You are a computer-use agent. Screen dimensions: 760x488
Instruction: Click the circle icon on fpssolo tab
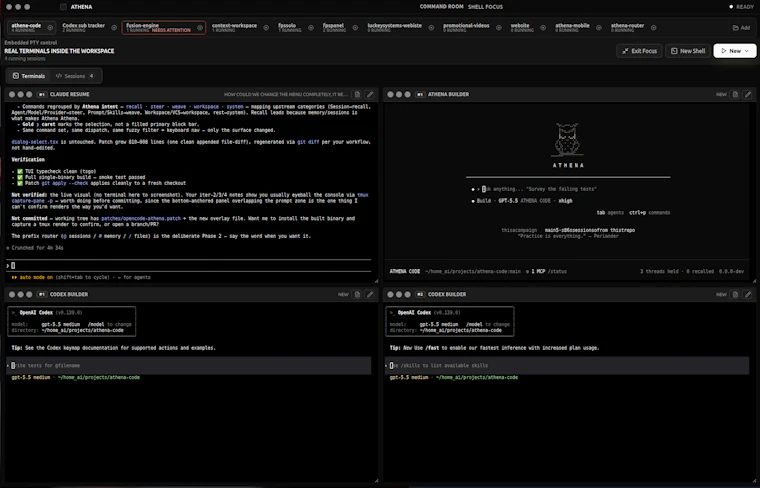pyautogui.click(x=311, y=28)
